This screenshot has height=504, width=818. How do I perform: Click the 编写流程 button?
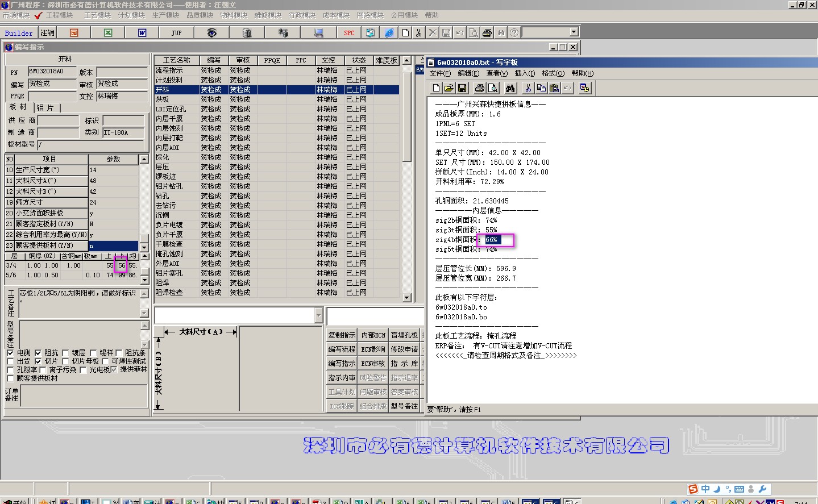(342, 349)
